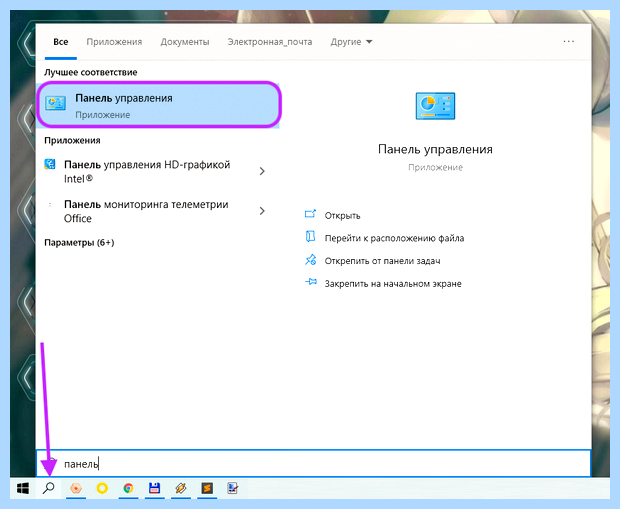Open the orange hexagon app in taskbar
The height and width of the screenshot is (509, 620).
76,488
